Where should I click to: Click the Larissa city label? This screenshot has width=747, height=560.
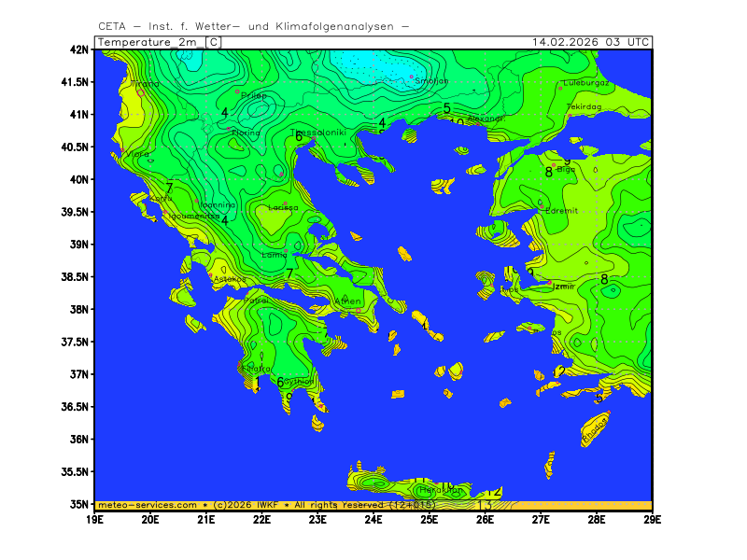point(283,208)
